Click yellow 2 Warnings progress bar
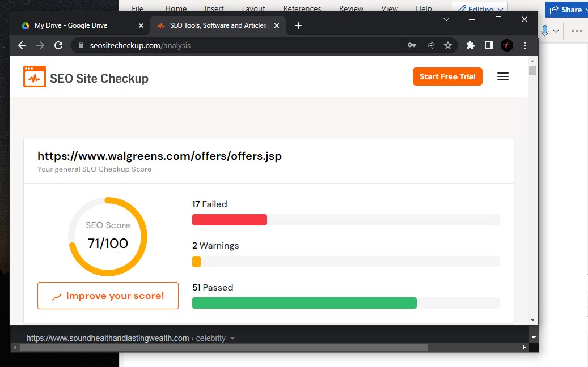This screenshot has width=588, height=367. pos(197,262)
